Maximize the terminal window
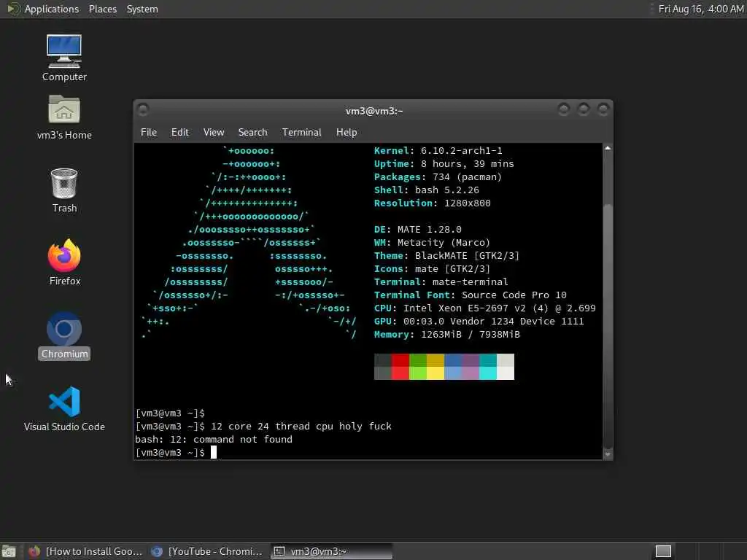Viewport: 747px width, 560px height. 584,110
